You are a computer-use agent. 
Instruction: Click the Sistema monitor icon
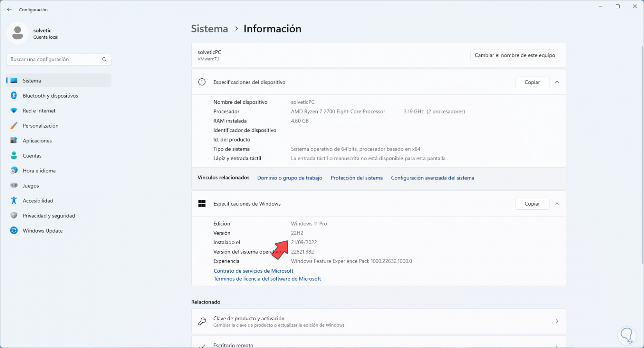point(14,80)
